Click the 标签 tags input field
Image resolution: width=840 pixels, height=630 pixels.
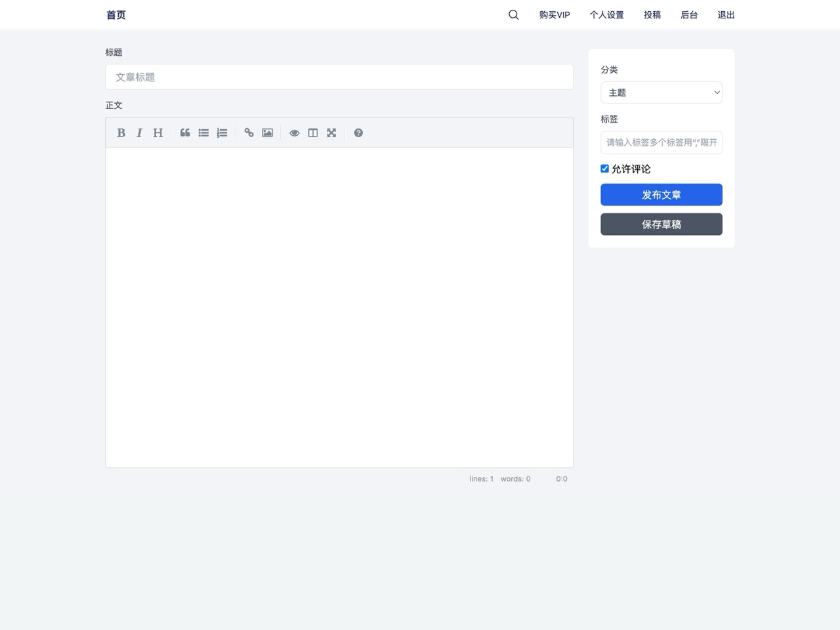(661, 142)
